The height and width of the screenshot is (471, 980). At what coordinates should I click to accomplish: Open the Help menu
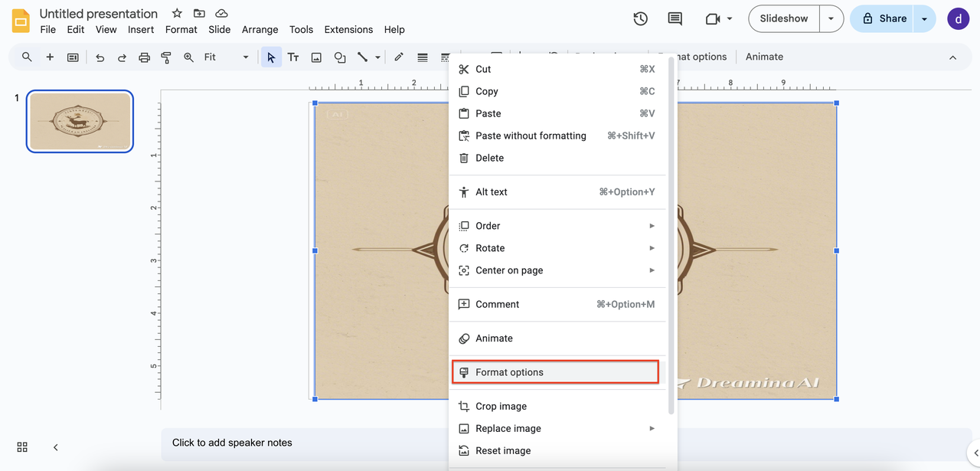(x=394, y=29)
